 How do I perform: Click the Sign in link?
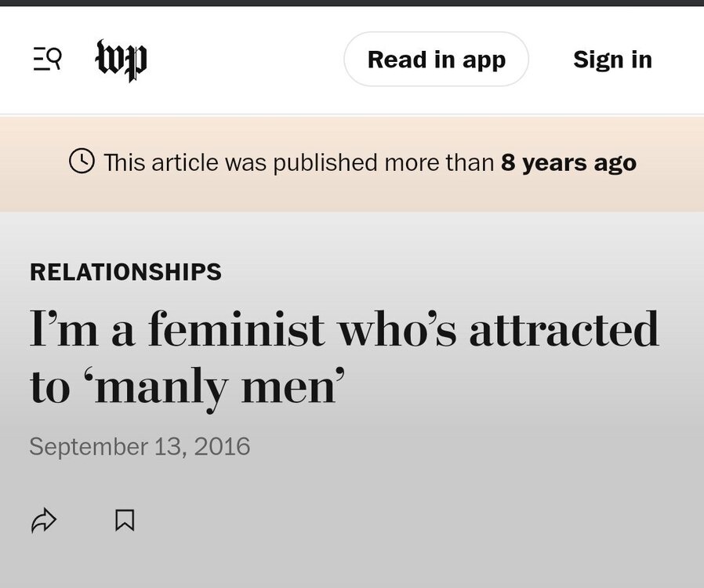pos(613,59)
